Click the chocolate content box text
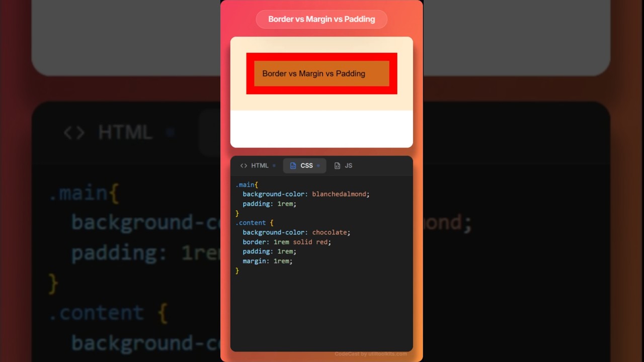This screenshot has width=644, height=362. tap(313, 73)
